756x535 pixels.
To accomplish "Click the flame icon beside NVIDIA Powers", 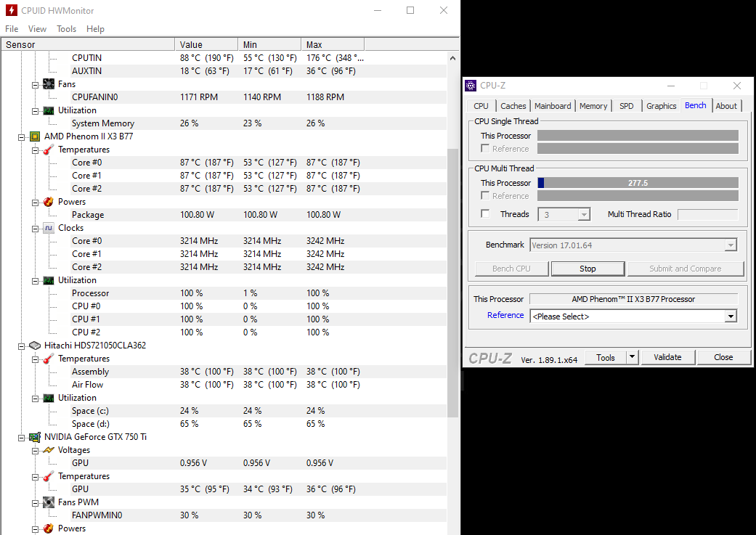I will pos(49,528).
